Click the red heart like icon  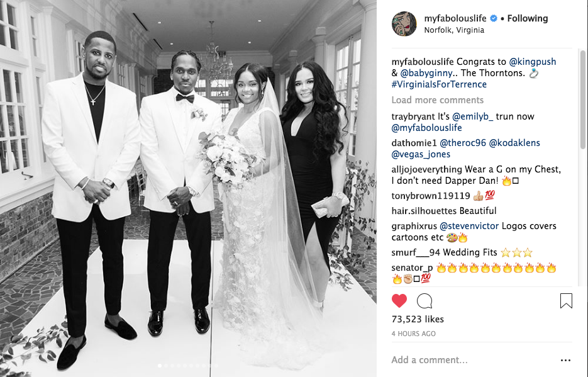tap(399, 301)
